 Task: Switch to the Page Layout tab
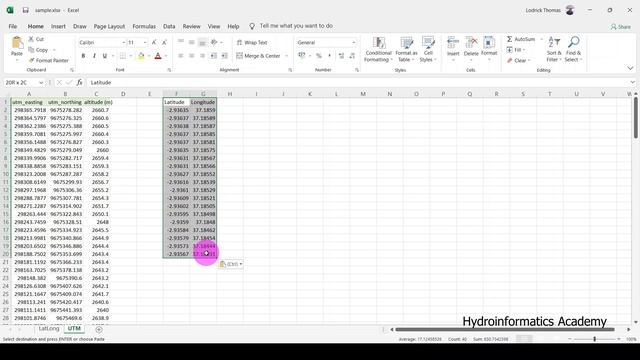tap(109, 26)
